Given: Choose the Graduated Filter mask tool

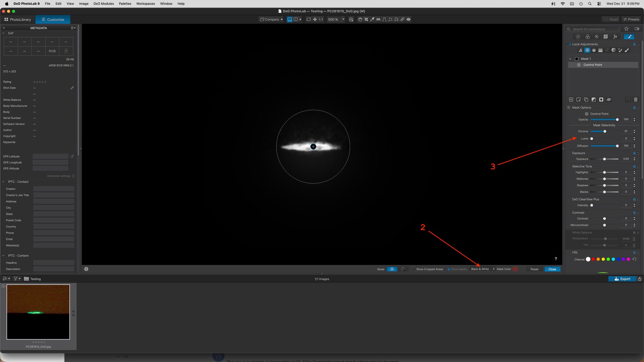Looking at the screenshot, I should click(x=600, y=50).
